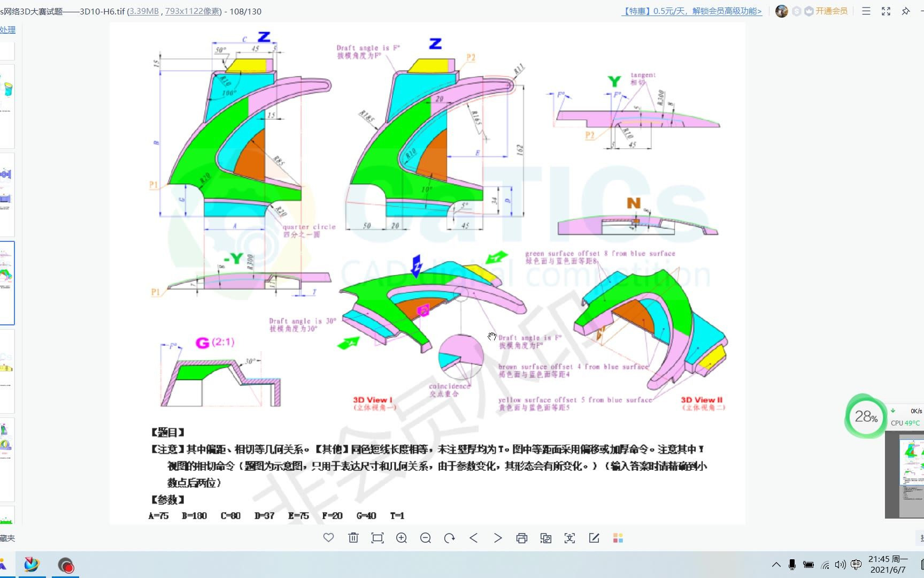Print the current image
This screenshot has width=924, height=578.
click(x=522, y=538)
